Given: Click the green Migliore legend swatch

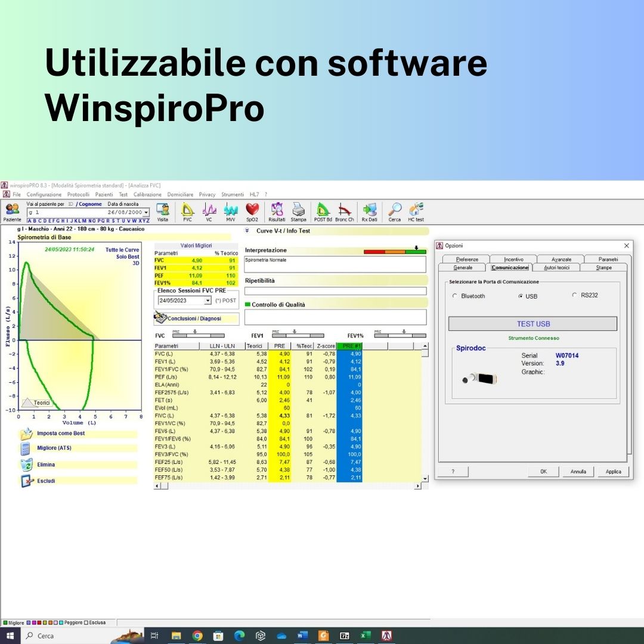Looking at the screenshot, I should 5,623.
